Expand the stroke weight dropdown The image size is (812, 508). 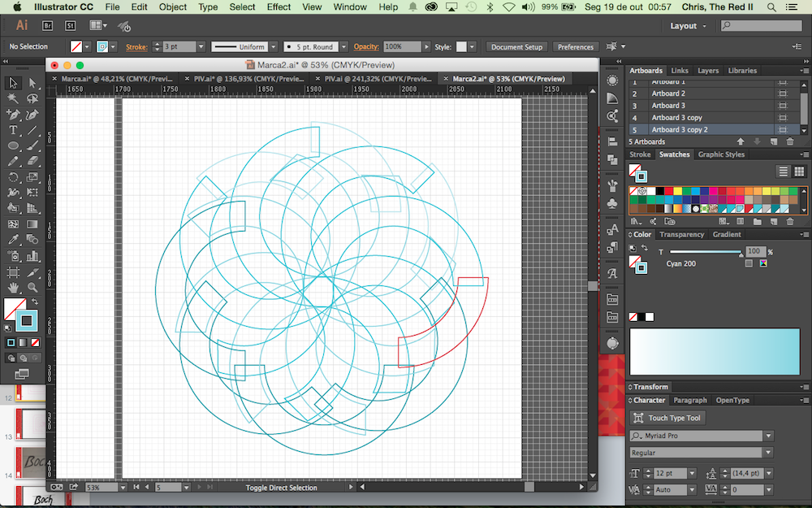[202, 47]
